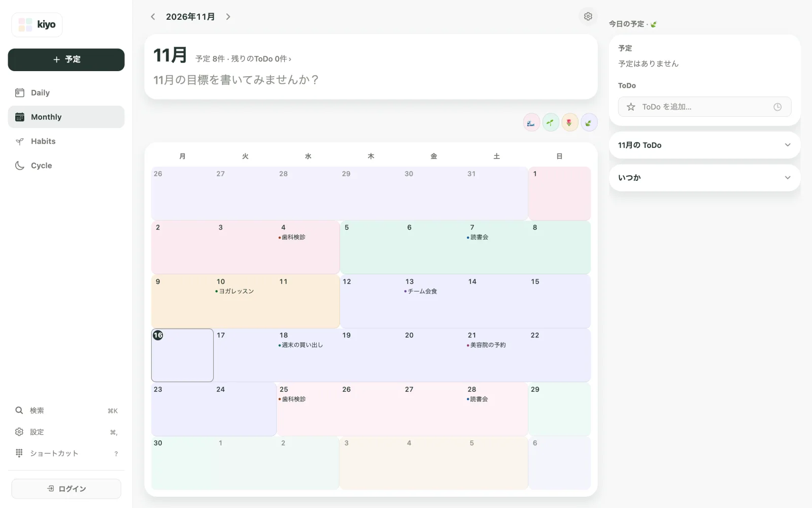
Task: Click the ログイン button
Action: click(x=66, y=489)
